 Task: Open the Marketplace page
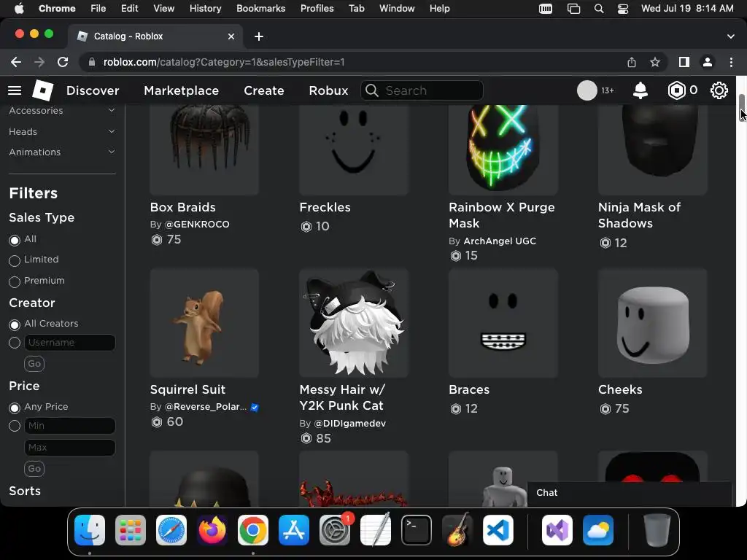click(x=181, y=90)
